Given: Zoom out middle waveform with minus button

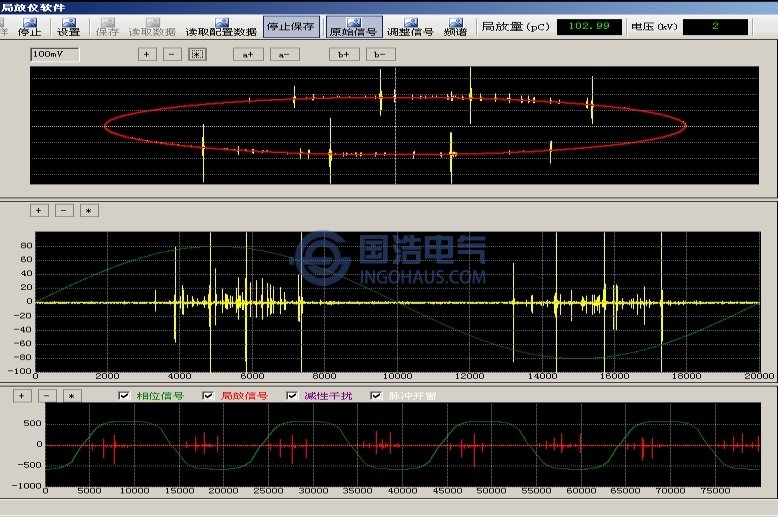Looking at the screenshot, I should point(64,210).
